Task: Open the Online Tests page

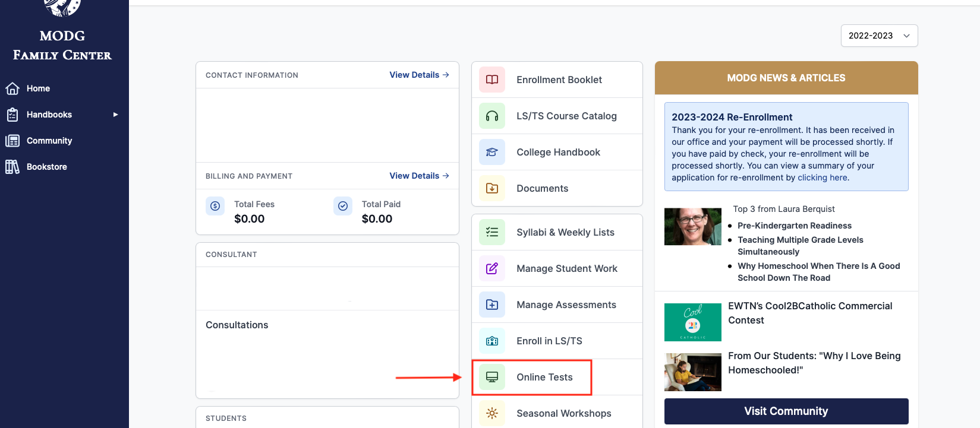Action: [544, 377]
